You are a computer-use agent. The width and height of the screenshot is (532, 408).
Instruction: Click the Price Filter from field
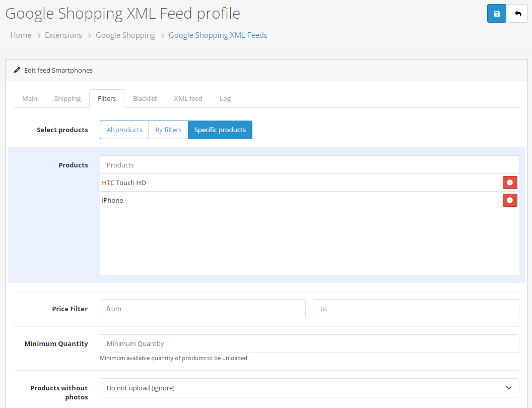203,309
